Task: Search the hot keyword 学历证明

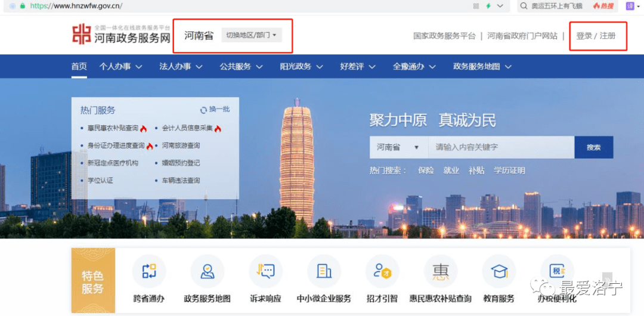Action: pyautogui.click(x=509, y=171)
